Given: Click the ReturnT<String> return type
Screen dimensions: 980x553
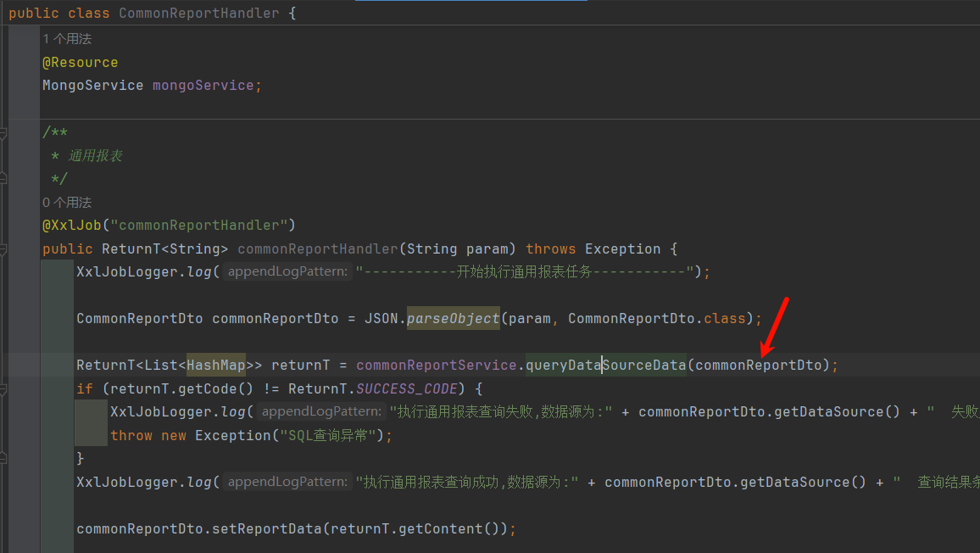Looking at the screenshot, I should point(165,249).
